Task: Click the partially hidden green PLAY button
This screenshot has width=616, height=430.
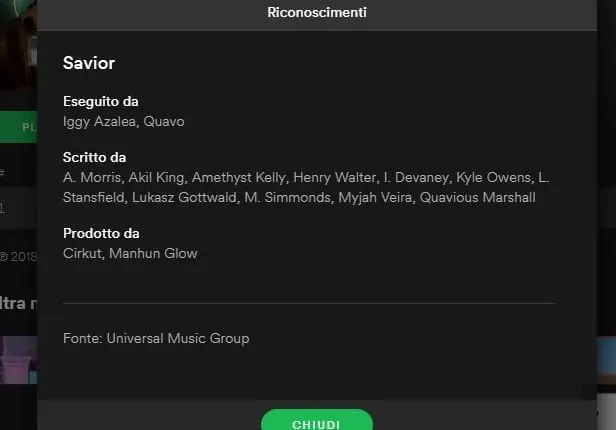Action: (18, 127)
